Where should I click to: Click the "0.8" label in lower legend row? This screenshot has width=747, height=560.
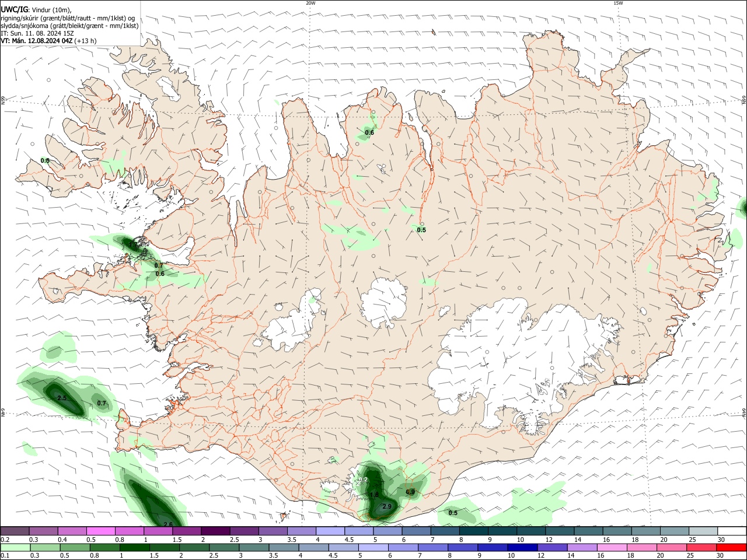pyautogui.click(x=93, y=556)
